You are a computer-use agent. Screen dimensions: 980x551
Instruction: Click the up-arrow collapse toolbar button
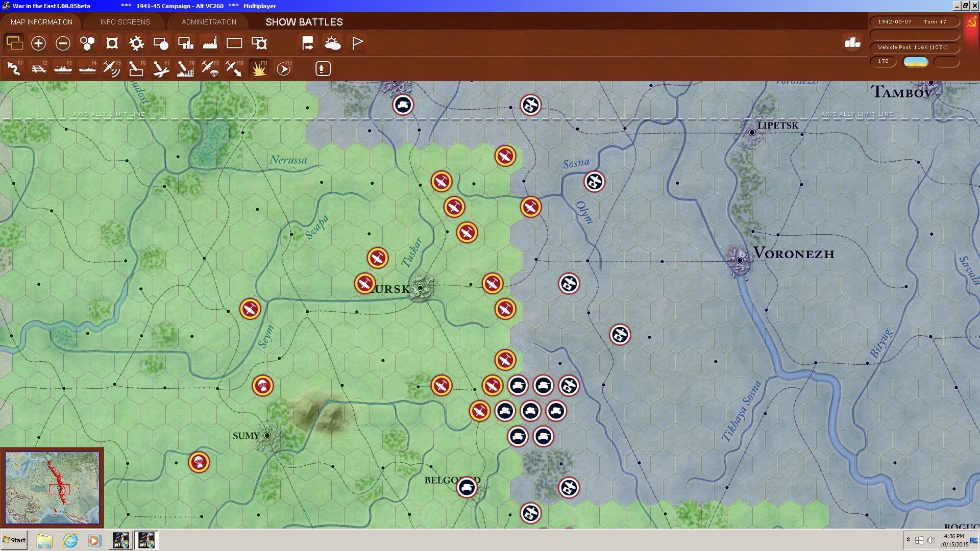tap(323, 68)
